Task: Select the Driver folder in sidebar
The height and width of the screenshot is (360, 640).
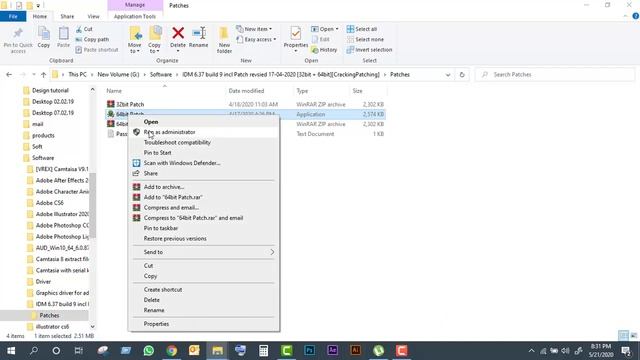Action: (x=43, y=282)
